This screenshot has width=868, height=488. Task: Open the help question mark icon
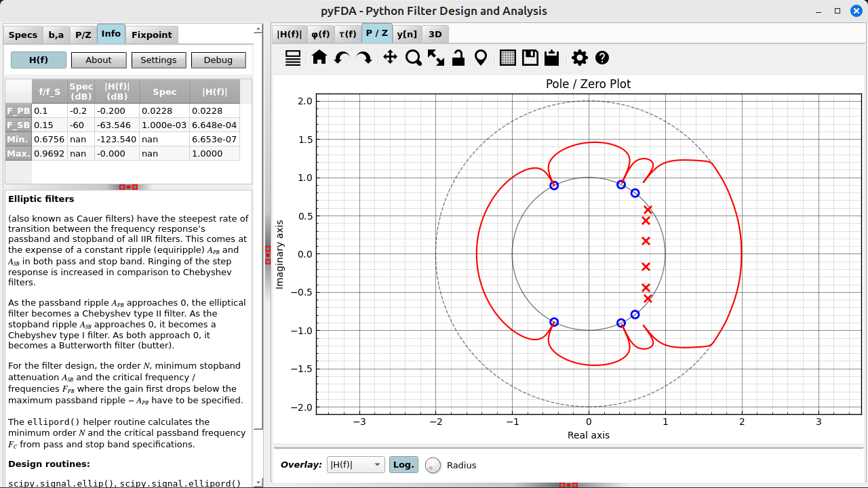pos(602,58)
